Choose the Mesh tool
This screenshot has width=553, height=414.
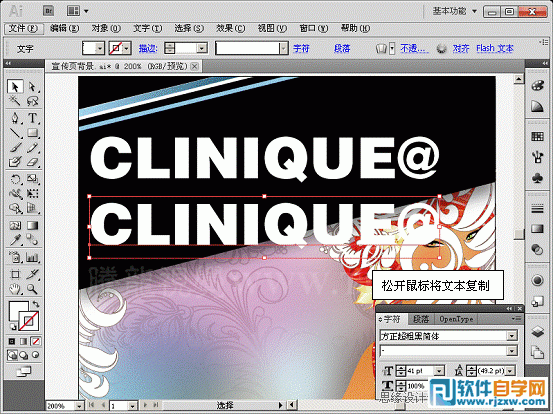tap(15, 225)
